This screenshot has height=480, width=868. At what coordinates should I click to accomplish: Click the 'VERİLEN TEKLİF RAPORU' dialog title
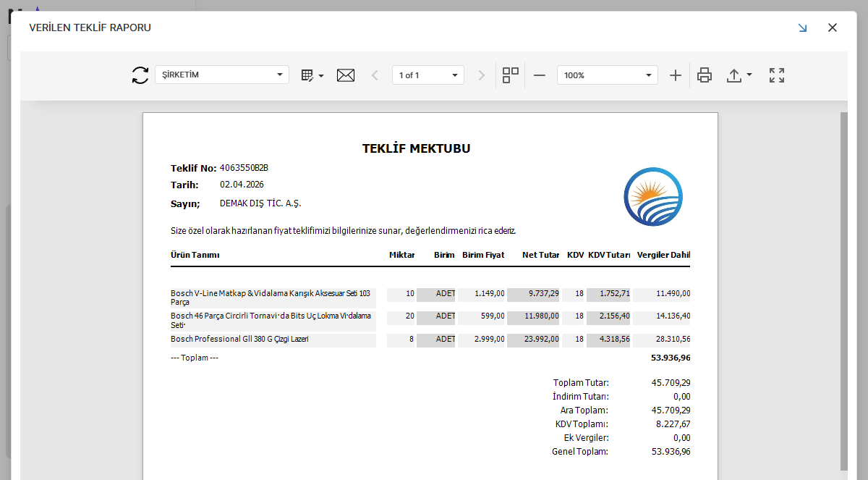tap(90, 28)
